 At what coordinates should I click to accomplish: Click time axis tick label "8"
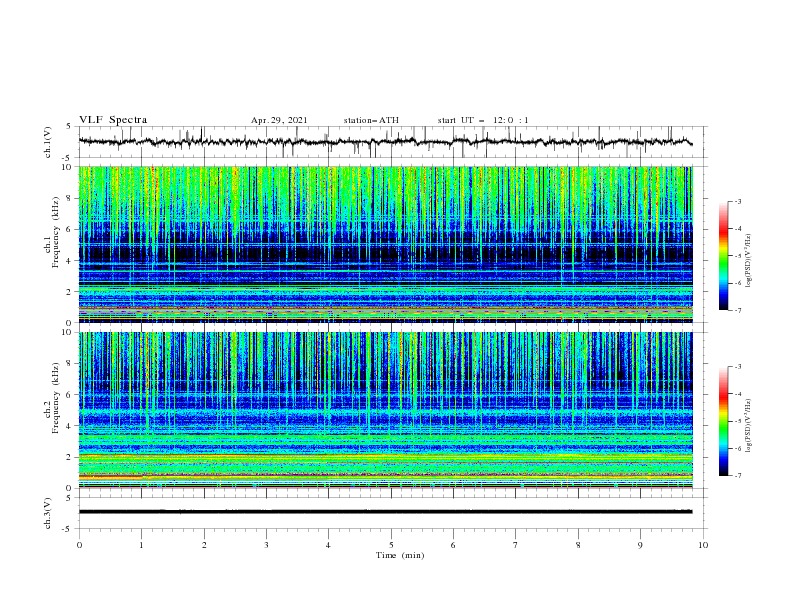tap(578, 545)
